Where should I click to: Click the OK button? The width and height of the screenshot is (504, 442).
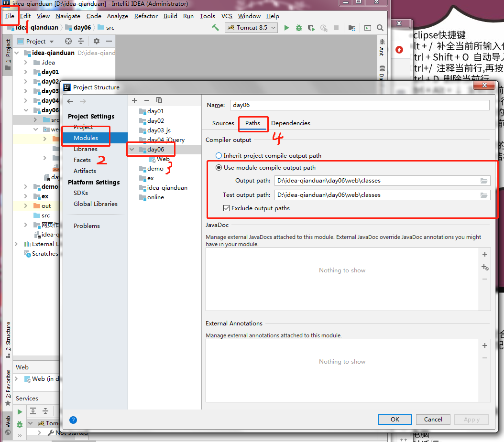pos(394,420)
